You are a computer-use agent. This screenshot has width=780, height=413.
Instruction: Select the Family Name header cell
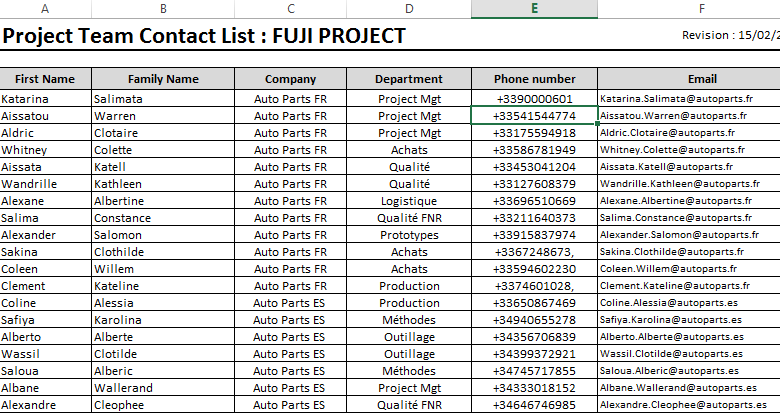(x=163, y=79)
